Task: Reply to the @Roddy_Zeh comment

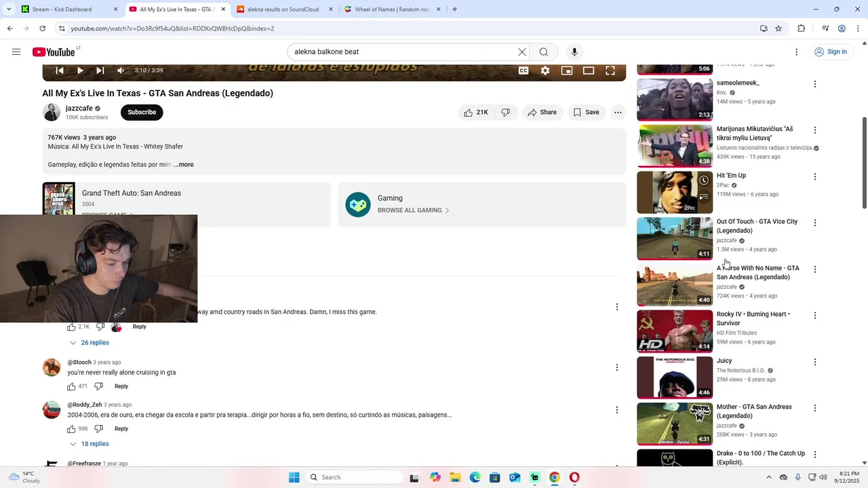Action: pos(121,429)
